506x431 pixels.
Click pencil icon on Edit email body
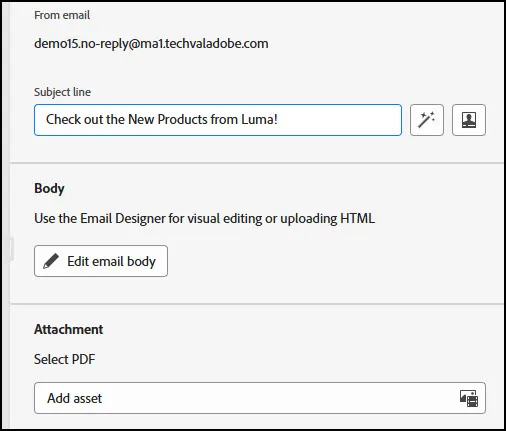[51, 261]
